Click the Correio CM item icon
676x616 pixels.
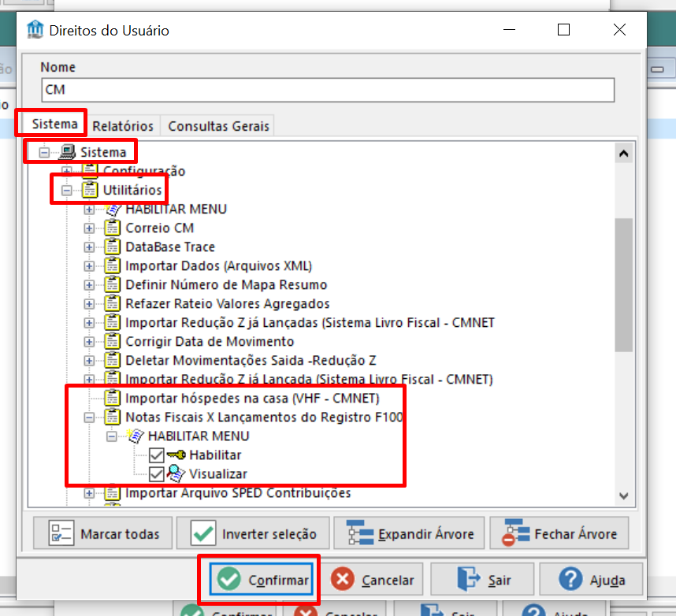112,228
